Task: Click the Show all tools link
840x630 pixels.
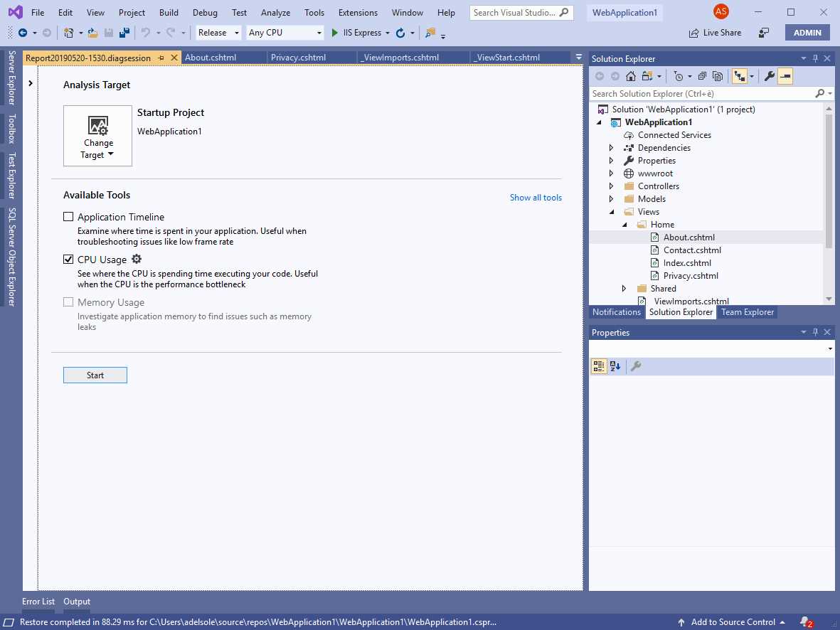Action: [x=536, y=197]
